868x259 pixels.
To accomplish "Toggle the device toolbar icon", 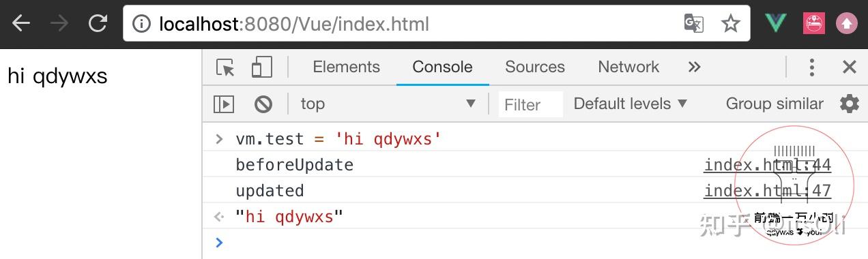I will click(261, 67).
